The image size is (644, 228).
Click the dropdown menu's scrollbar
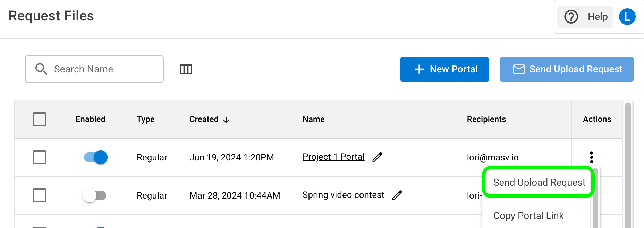tap(595, 198)
